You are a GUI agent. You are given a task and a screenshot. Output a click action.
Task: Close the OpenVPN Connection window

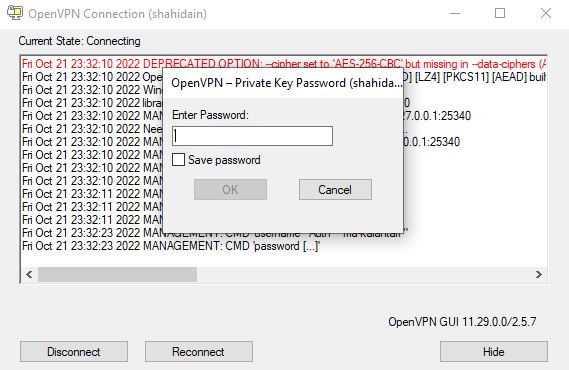(x=545, y=13)
